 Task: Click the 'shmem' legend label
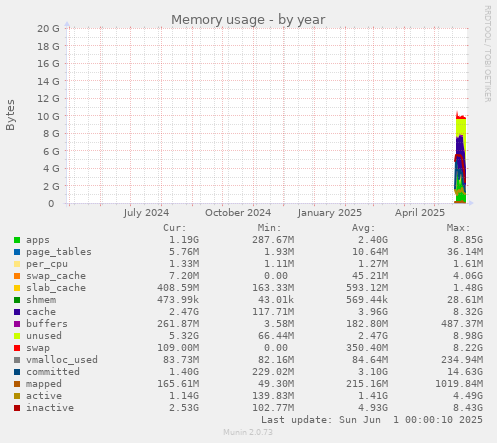pyautogui.click(x=41, y=300)
